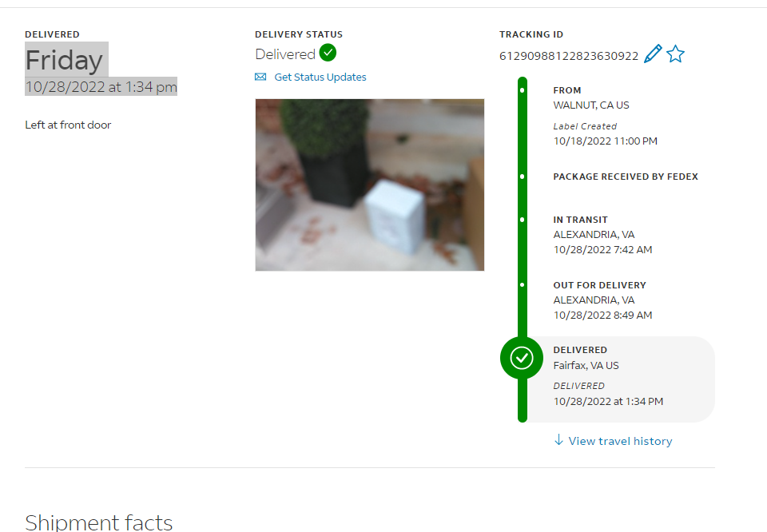Click the large delivered check circle on timeline

coord(522,358)
